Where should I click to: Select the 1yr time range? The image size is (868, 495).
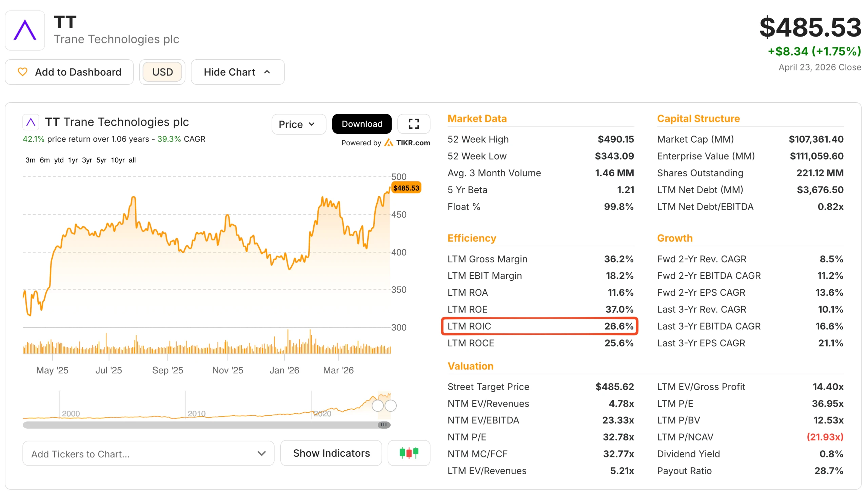(73, 160)
